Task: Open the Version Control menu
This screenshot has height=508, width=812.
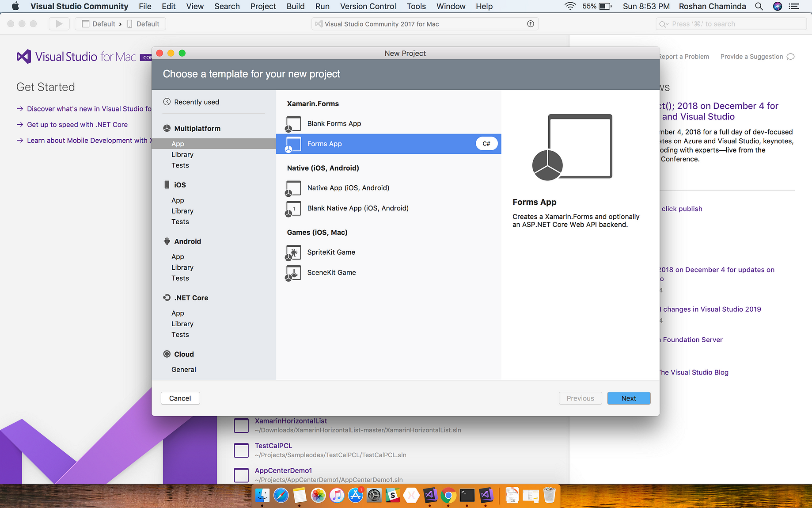Action: point(368,6)
